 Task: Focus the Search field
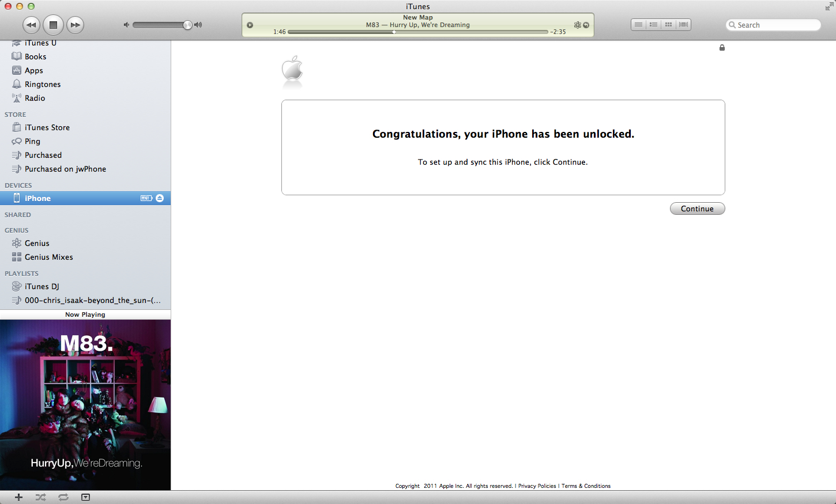(773, 25)
